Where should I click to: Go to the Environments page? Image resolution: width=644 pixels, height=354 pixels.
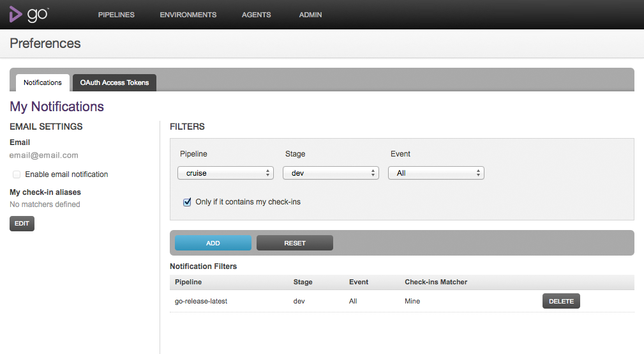188,15
